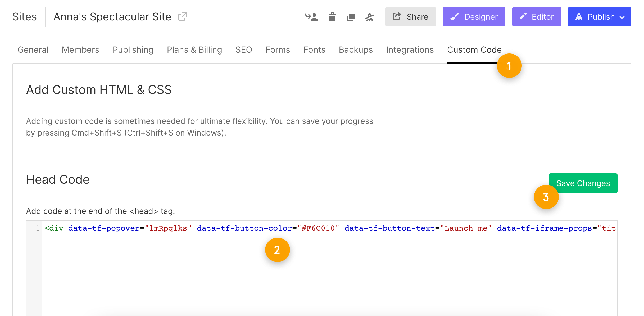644x316 pixels.
Task: Click the trash delete site icon
Action: pyautogui.click(x=332, y=17)
